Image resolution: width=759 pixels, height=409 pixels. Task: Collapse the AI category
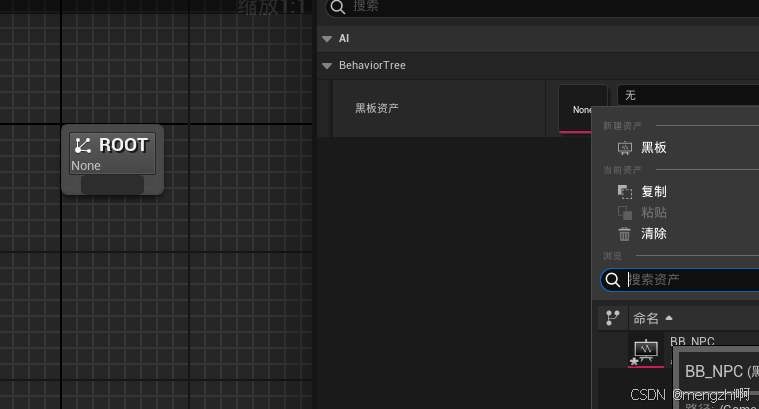pyautogui.click(x=327, y=39)
